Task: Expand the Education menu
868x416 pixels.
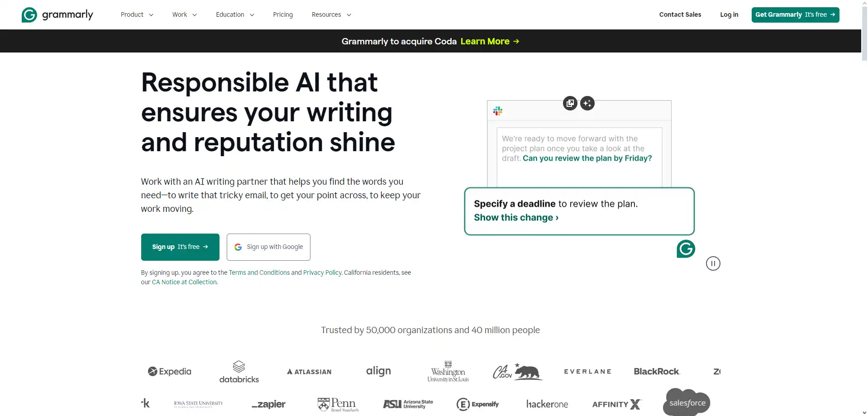Action: click(x=235, y=14)
